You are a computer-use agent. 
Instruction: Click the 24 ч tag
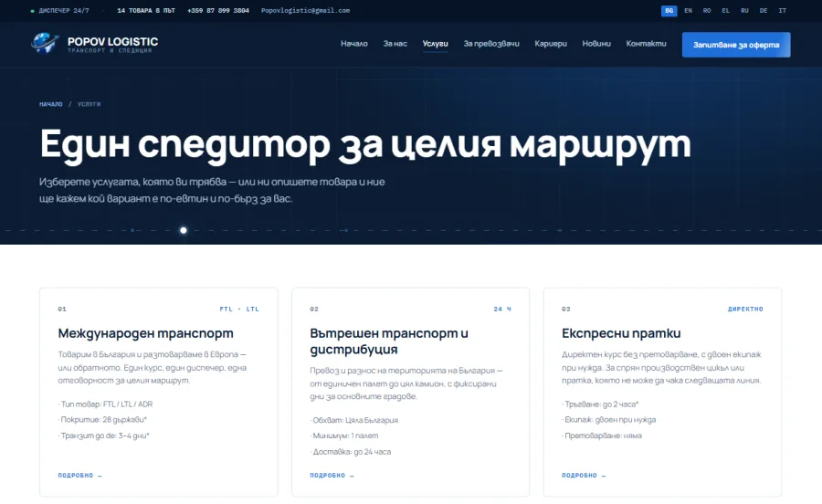click(x=502, y=310)
